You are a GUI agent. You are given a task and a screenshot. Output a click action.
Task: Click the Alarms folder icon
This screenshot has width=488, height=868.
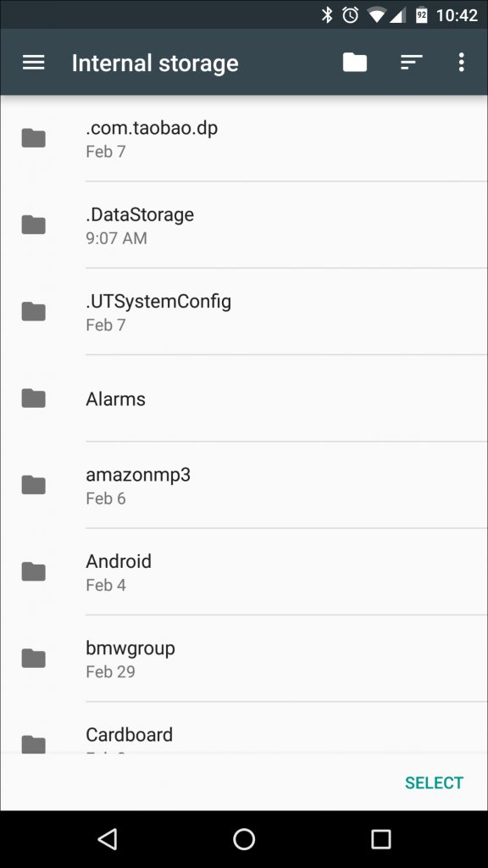[33, 398]
